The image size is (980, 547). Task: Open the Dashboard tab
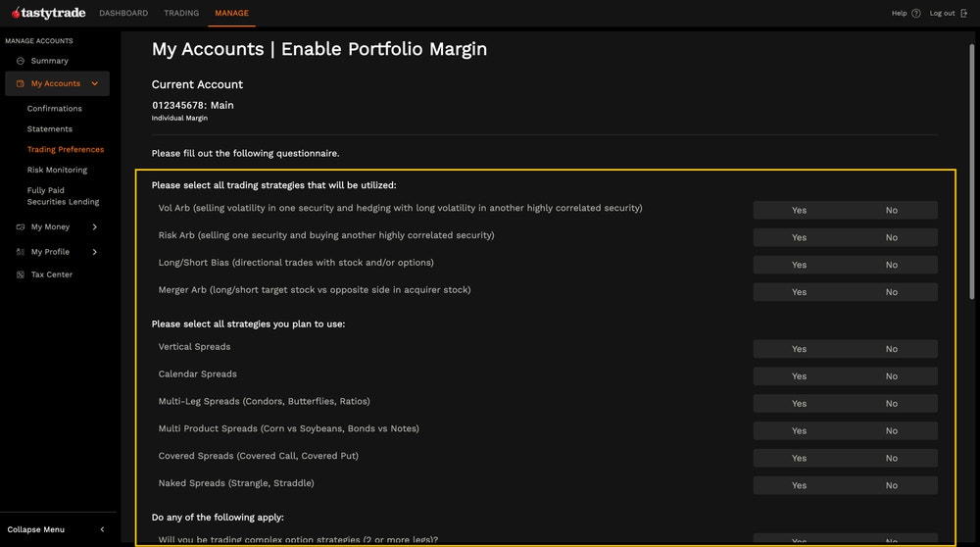pyautogui.click(x=123, y=13)
